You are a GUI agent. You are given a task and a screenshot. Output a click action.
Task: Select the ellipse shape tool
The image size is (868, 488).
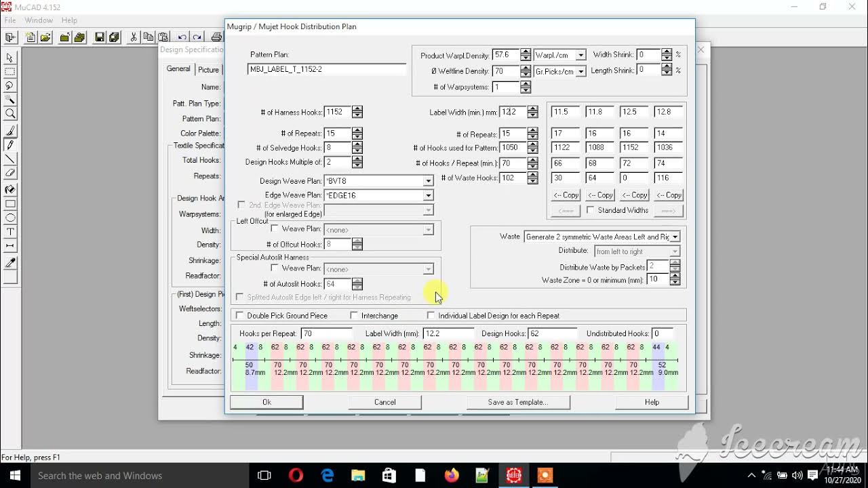10,218
